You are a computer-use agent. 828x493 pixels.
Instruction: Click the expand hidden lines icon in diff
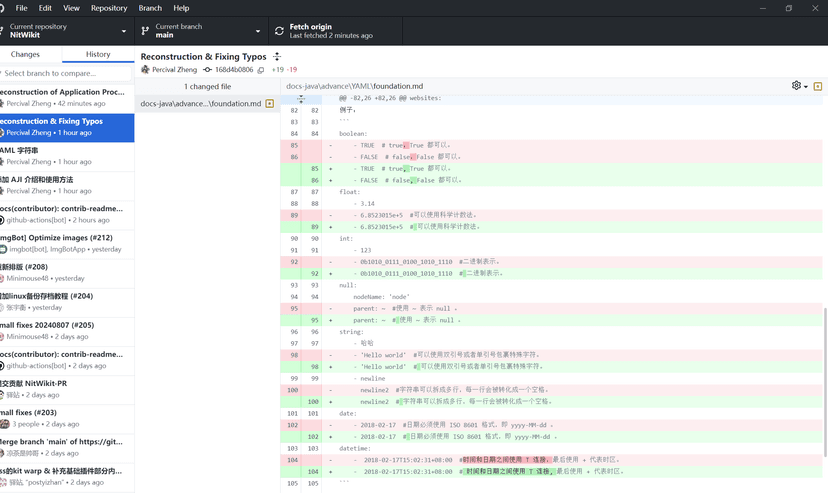(x=301, y=99)
